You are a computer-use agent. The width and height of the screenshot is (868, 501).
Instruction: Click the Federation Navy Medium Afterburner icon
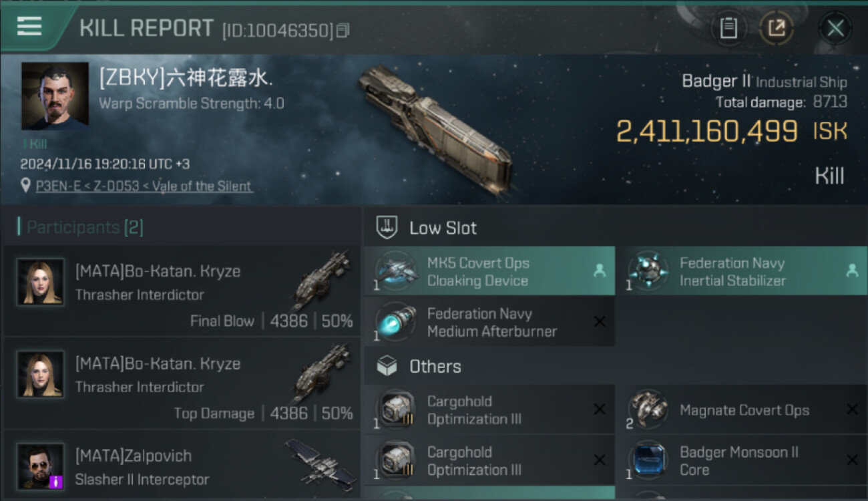click(395, 321)
